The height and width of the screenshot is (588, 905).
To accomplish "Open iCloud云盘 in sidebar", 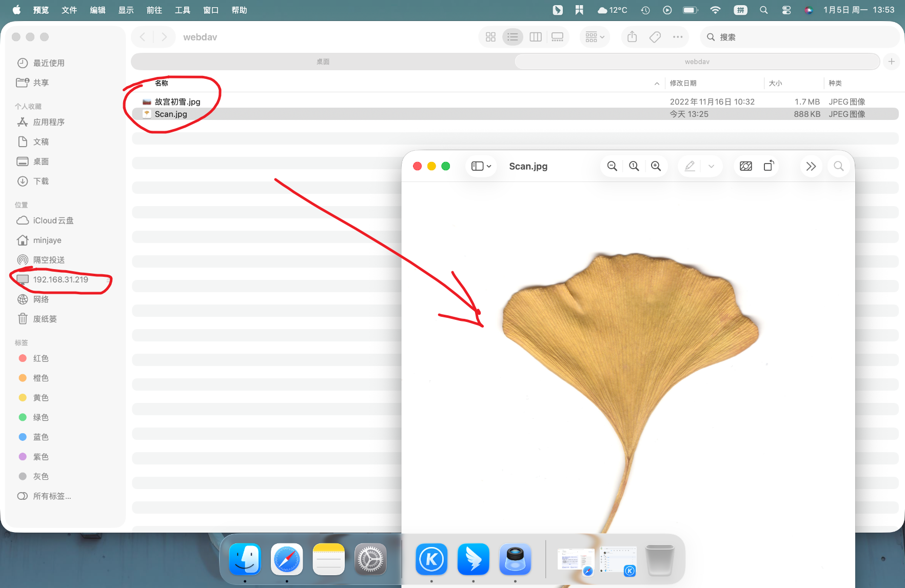I will (x=45, y=220).
